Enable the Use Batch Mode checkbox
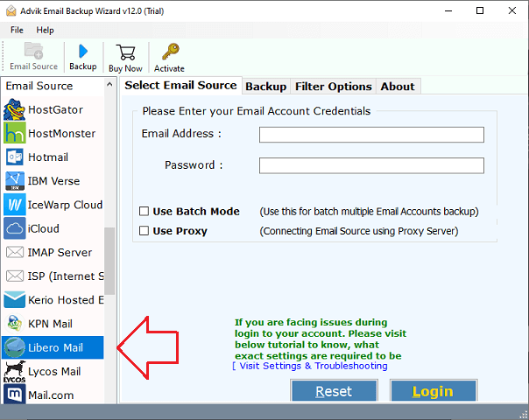The height and width of the screenshot is (420, 529). click(x=144, y=212)
